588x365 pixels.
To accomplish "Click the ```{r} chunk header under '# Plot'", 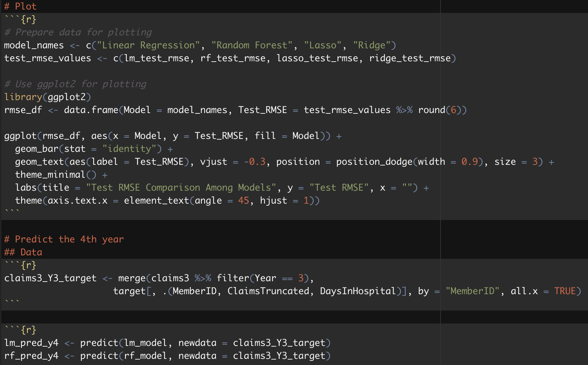I will (x=20, y=19).
